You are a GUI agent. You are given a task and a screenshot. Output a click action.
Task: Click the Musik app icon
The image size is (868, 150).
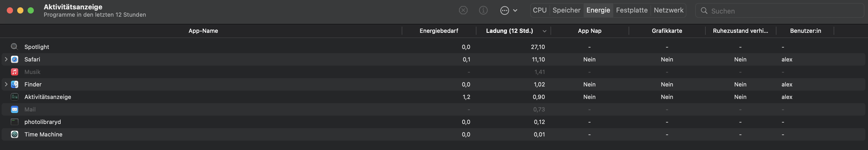pos(15,72)
